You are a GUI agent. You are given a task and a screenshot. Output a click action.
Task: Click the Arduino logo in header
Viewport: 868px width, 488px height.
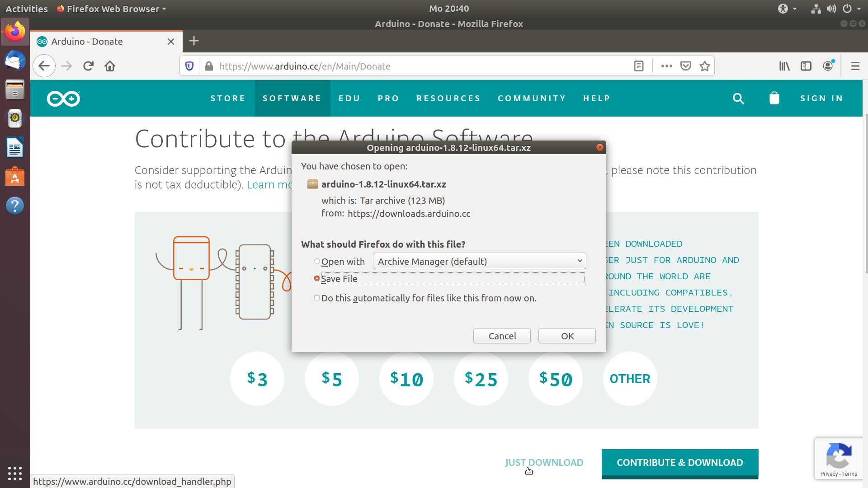coord(63,99)
